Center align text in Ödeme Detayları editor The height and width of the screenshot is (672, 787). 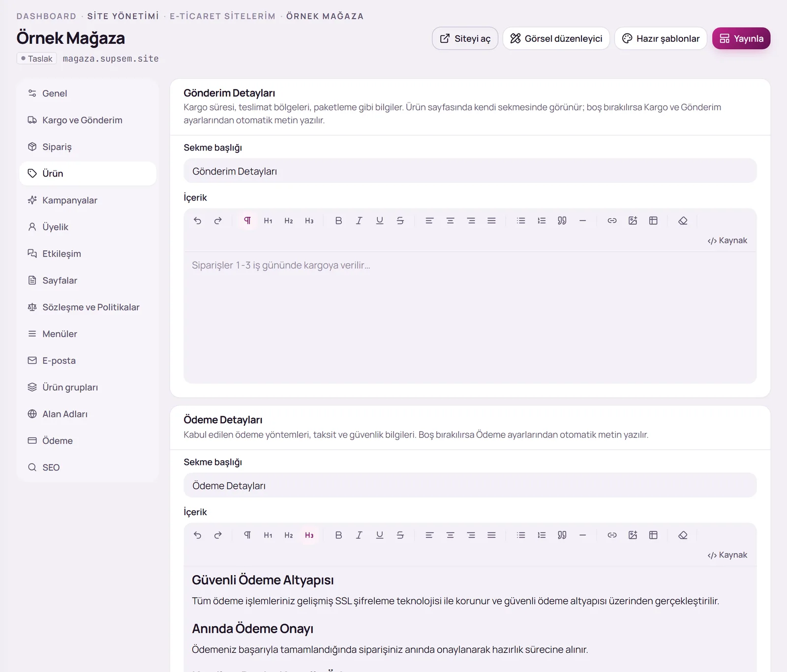point(450,535)
